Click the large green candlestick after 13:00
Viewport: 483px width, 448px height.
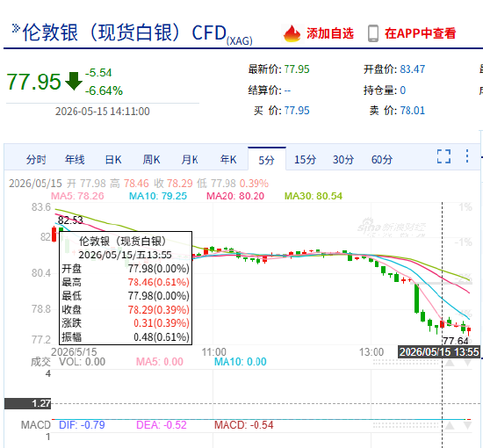[416, 299]
